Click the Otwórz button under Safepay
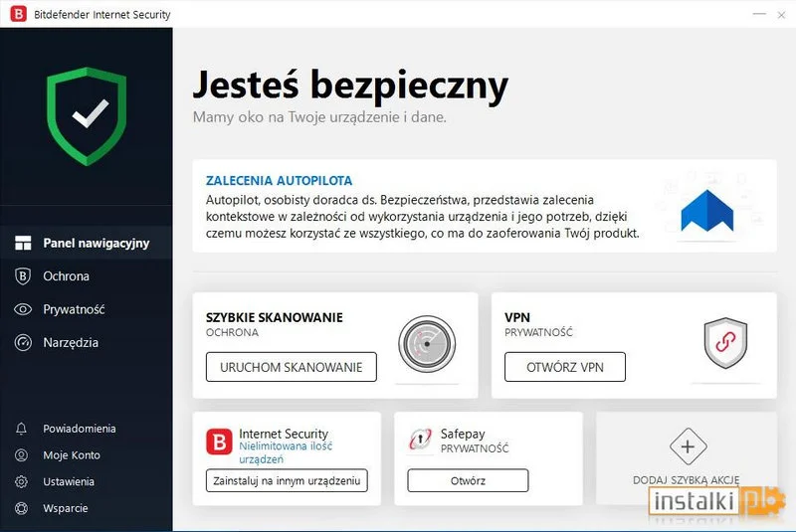The height and width of the screenshot is (532, 796). point(468,481)
